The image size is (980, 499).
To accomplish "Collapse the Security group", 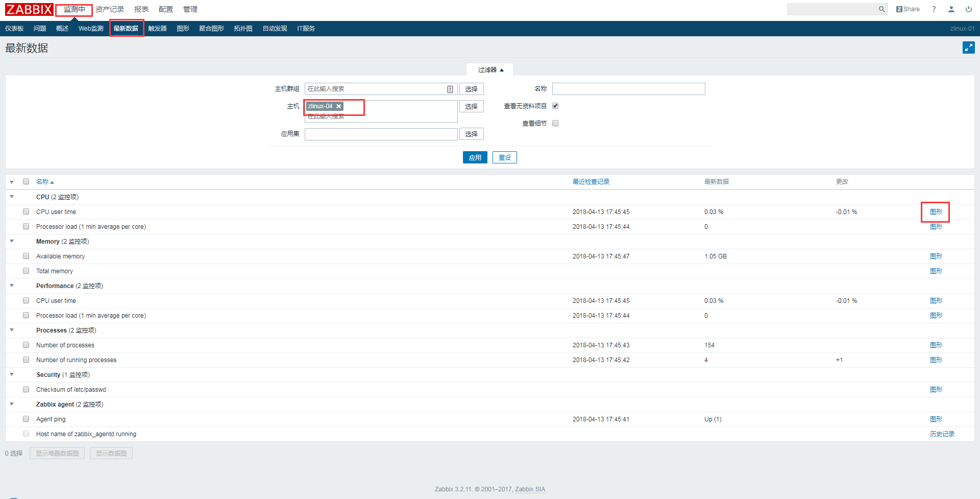I will click(12, 374).
